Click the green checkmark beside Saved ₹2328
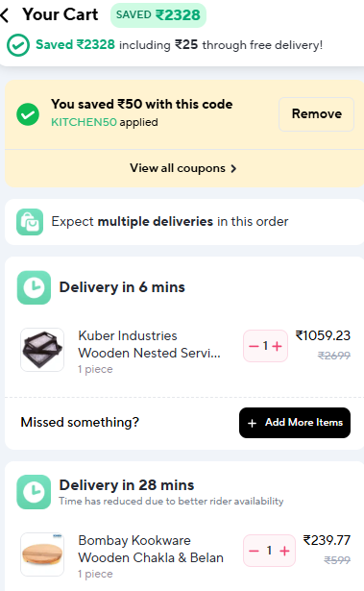The image size is (364, 591). (17, 45)
